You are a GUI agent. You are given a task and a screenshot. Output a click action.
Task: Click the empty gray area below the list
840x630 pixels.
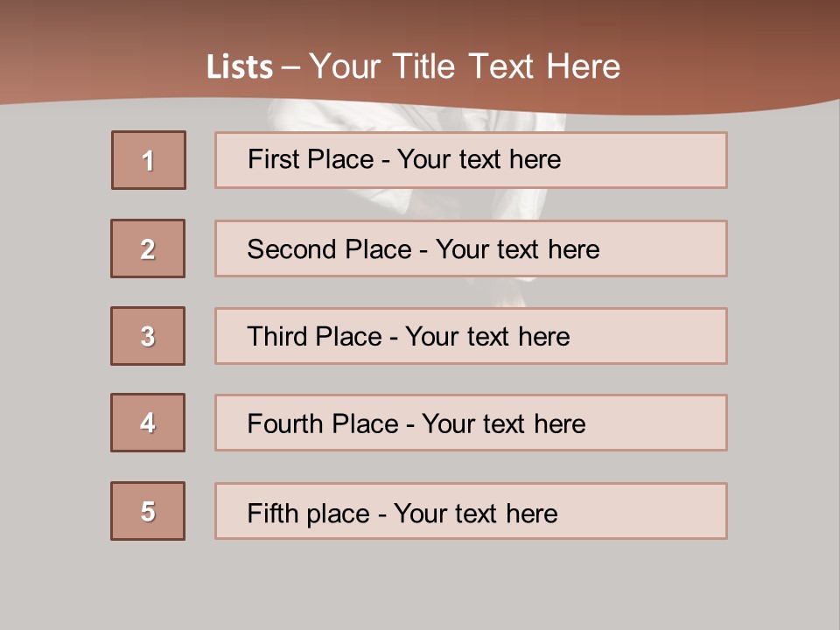[x=420, y=582]
